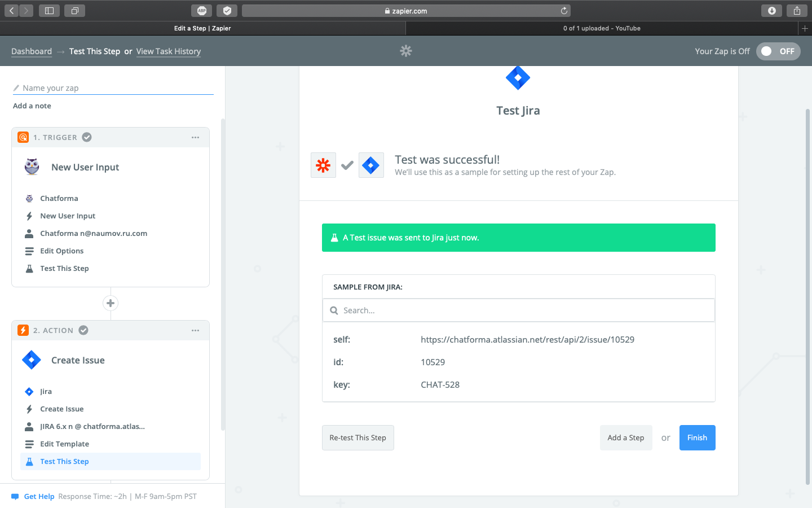The width and height of the screenshot is (812, 508).
Task: Select New User Input trigger event row
Action: (111, 216)
